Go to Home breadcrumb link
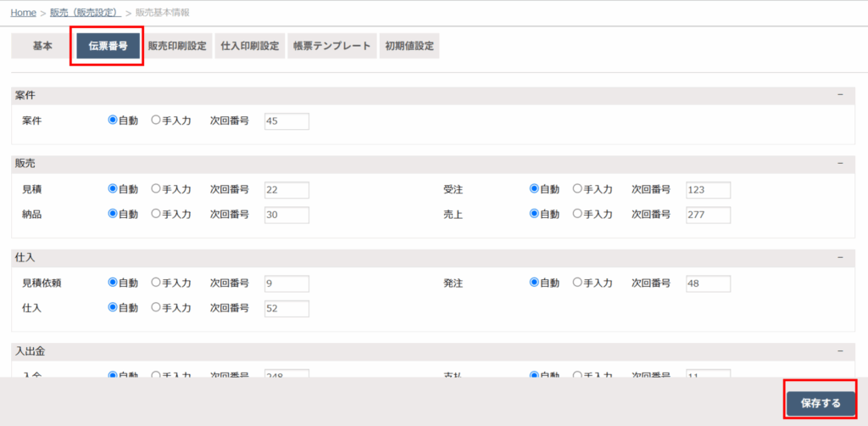Screen dimensions: 868x426 click(23, 13)
